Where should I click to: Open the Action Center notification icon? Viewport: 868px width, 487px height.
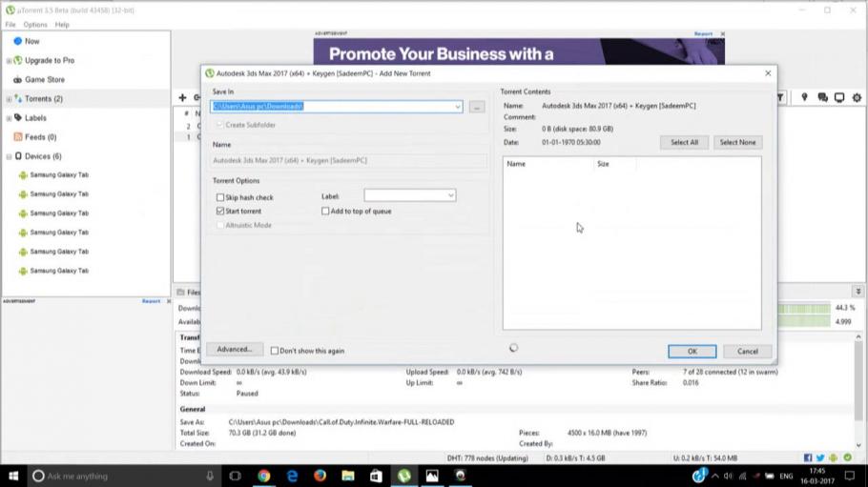[x=850, y=476]
